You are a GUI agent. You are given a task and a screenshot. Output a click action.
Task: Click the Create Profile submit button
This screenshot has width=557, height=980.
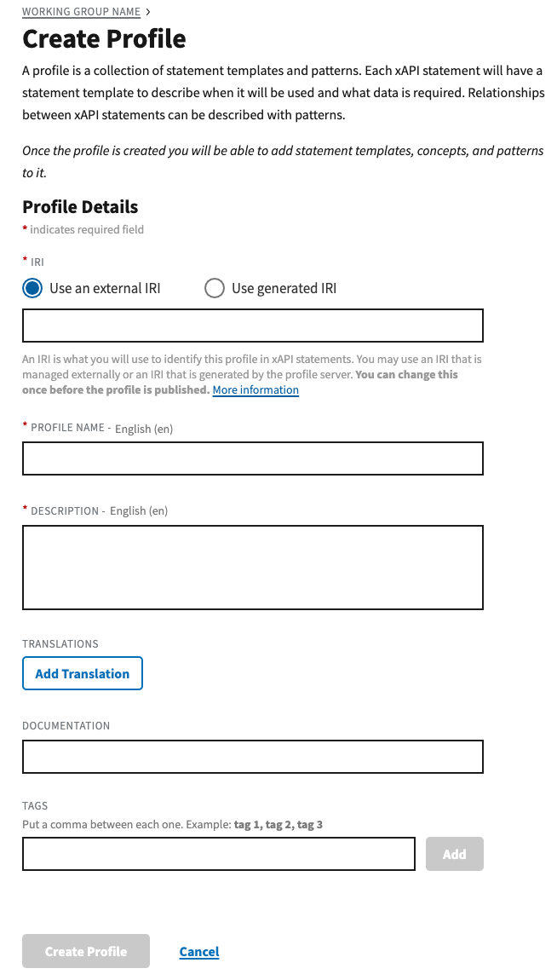coord(86,952)
